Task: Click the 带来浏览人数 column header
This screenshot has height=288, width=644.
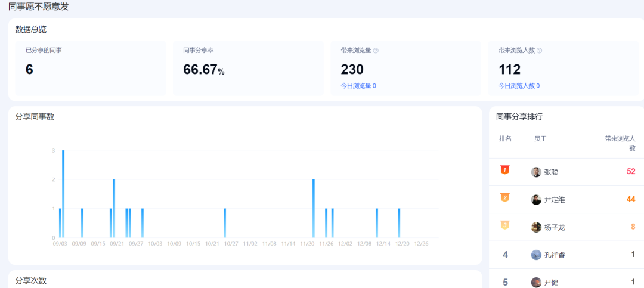Action: (x=620, y=143)
